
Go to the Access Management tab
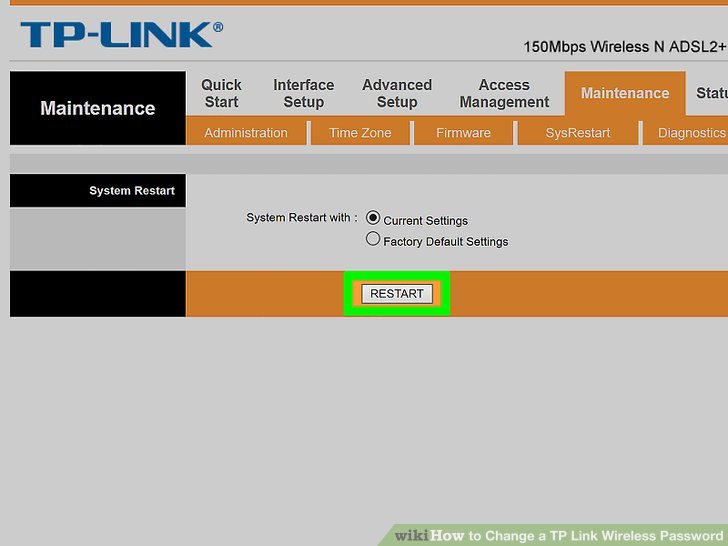(x=504, y=93)
